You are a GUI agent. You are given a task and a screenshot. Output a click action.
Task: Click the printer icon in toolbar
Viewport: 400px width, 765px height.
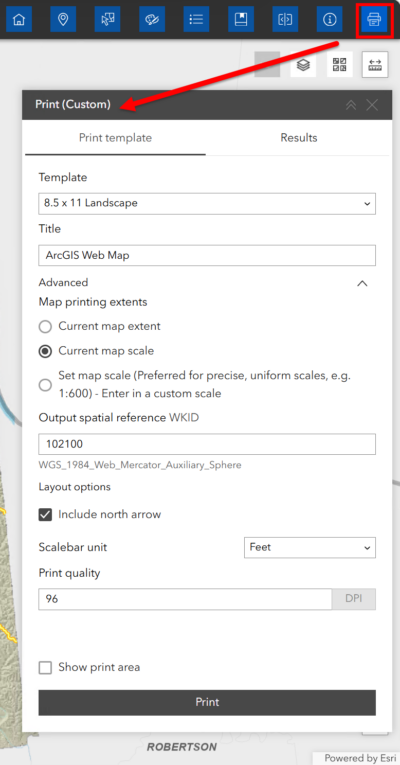point(374,20)
